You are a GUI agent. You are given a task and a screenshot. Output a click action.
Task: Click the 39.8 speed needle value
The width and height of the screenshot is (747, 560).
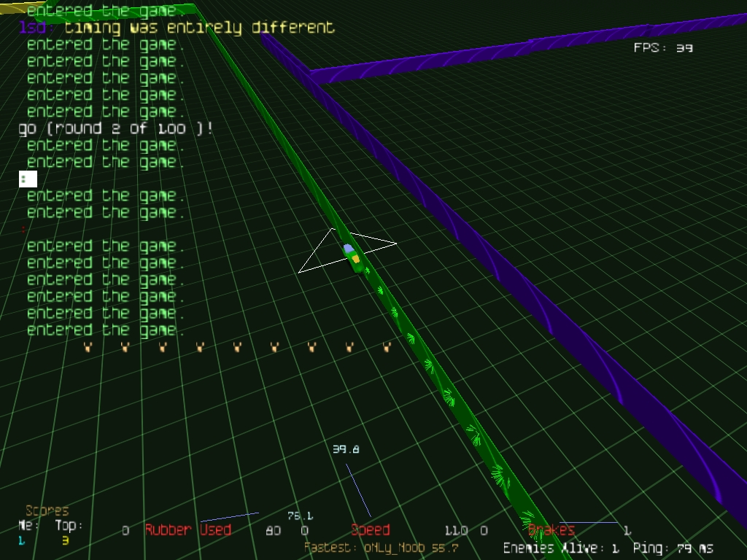pyautogui.click(x=346, y=450)
